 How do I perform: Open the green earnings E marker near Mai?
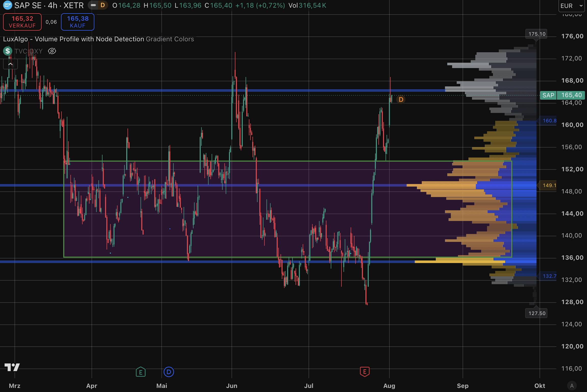141,372
